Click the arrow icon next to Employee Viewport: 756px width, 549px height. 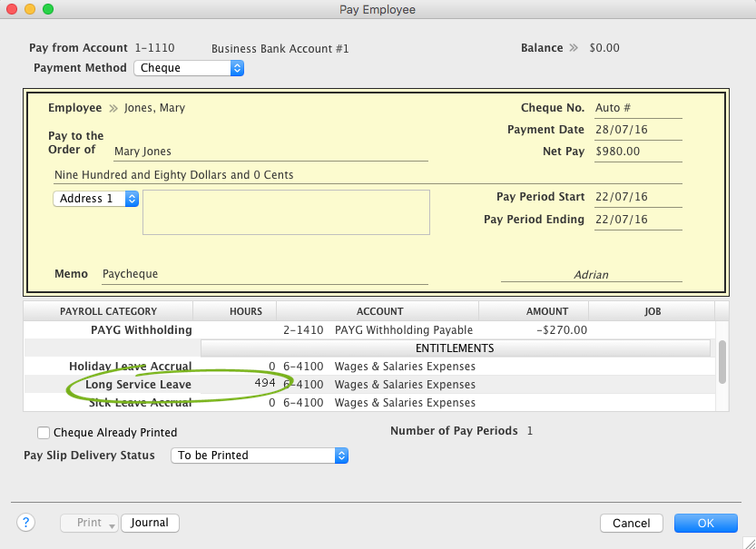pyautogui.click(x=113, y=108)
